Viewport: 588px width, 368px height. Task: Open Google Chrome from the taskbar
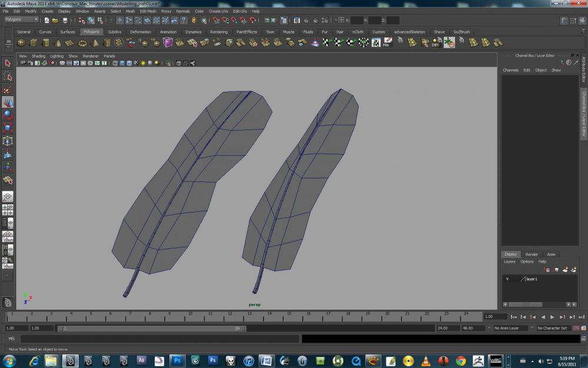point(461,360)
